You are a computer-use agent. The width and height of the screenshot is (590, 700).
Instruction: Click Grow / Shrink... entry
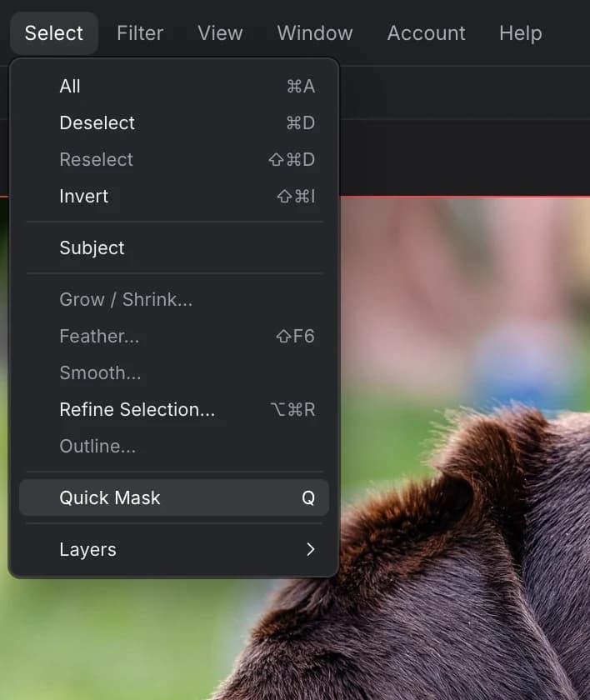pyautogui.click(x=174, y=299)
